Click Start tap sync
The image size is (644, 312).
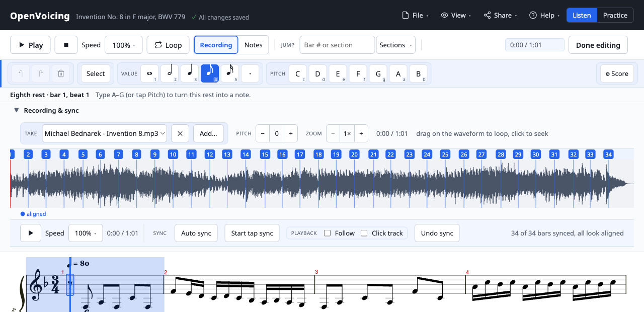click(252, 233)
